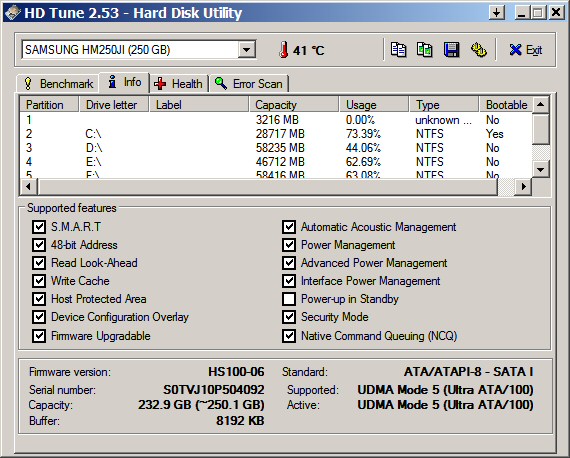
Task: Click horizontal scrollbar left arrow
Action: coord(28,187)
